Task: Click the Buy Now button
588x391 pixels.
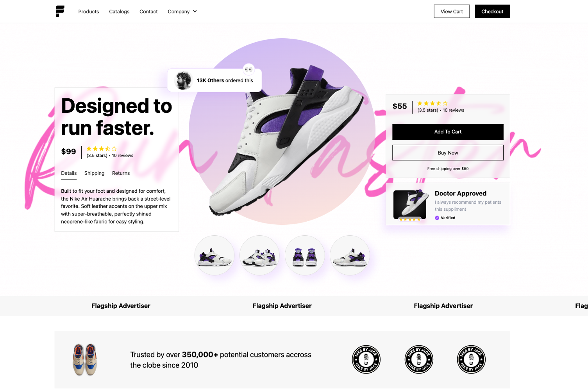Action: pyautogui.click(x=448, y=153)
